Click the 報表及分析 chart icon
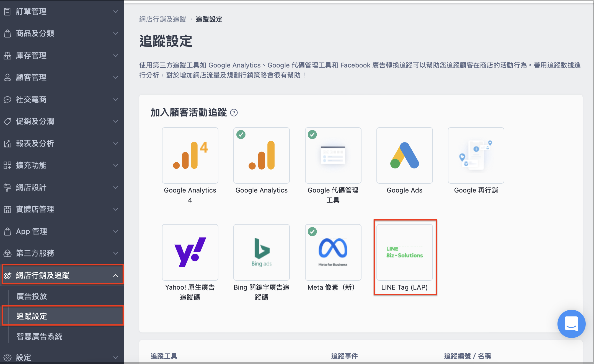The width and height of the screenshot is (594, 364). point(7,144)
